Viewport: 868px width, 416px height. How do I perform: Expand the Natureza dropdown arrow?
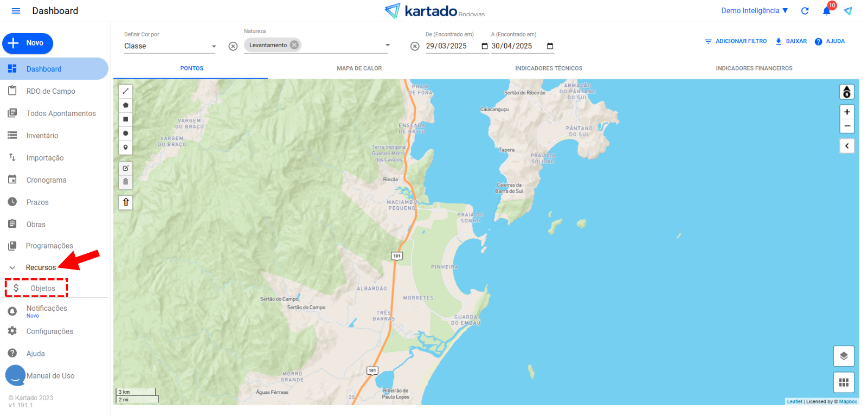click(388, 45)
